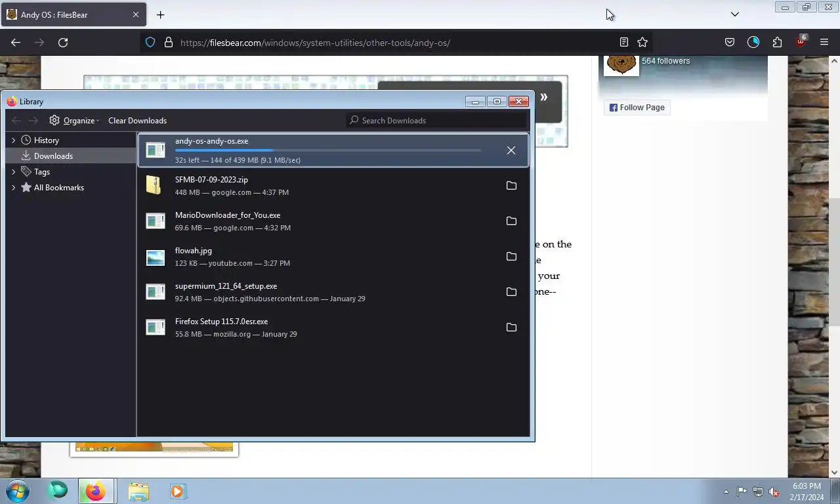The image size is (840, 504).
Task: Open the Firefox application hamburger menu
Action: pyautogui.click(x=824, y=43)
